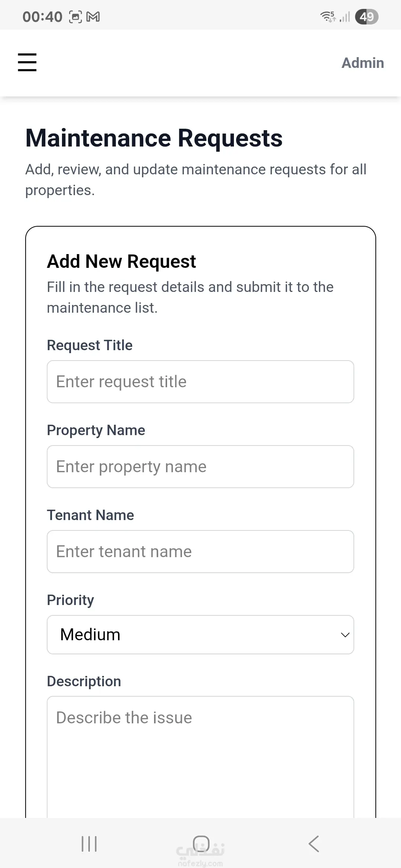Viewport: 401px width, 868px height.
Task: Select the Tenant Name text box
Action: tap(200, 552)
